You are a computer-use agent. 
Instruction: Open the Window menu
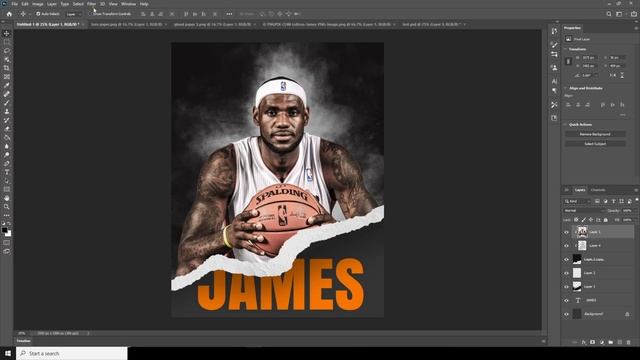tap(128, 4)
